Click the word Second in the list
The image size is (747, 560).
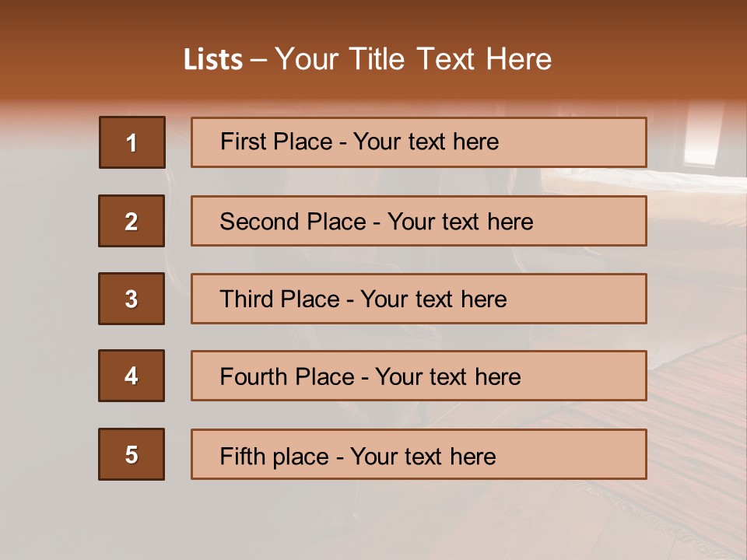259,222
